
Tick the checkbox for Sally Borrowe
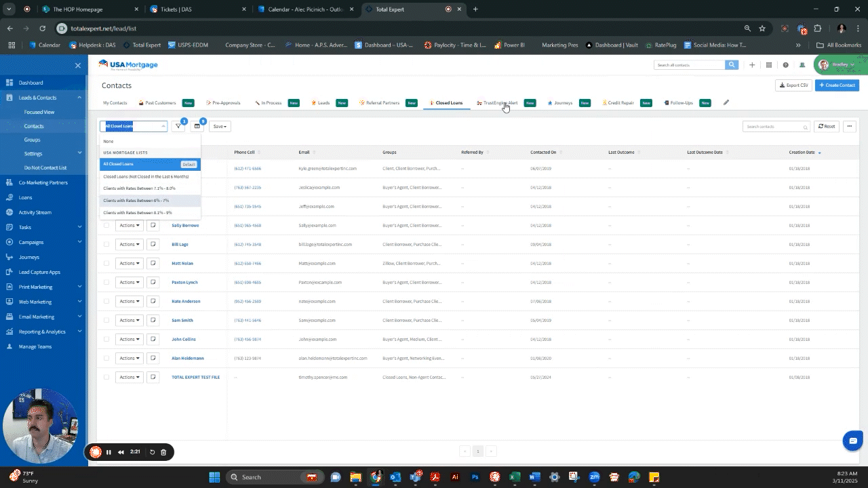coord(106,225)
